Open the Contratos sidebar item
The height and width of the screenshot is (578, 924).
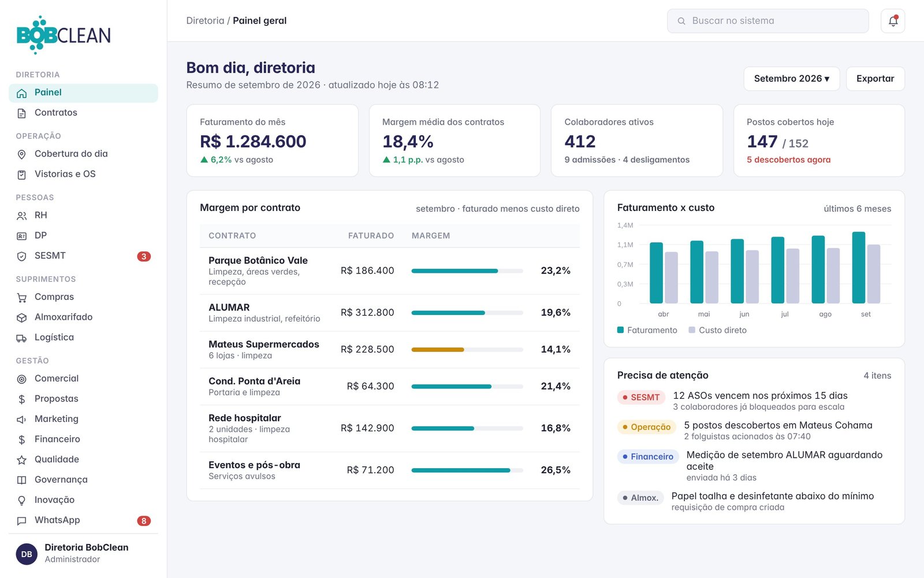click(x=83, y=113)
